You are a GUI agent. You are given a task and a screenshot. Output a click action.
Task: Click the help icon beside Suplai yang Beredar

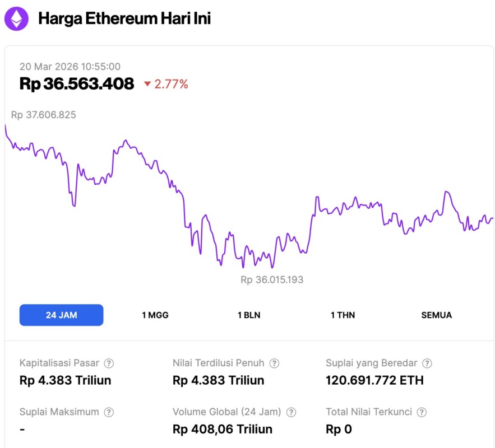[427, 363]
